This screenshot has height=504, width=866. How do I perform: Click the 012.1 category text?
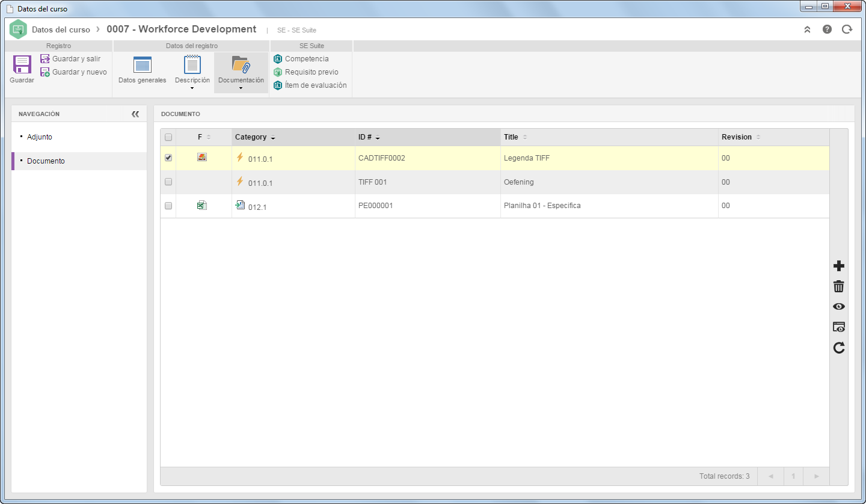pyautogui.click(x=257, y=207)
